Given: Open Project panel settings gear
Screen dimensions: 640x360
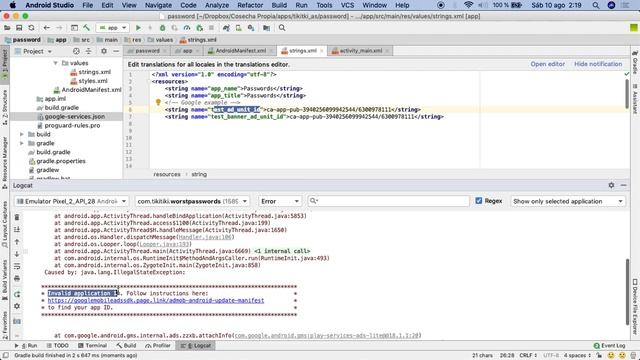Looking at the screenshot, I should click(104, 51).
